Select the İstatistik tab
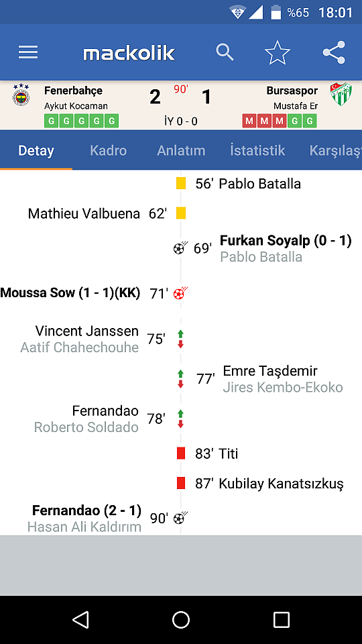362x644 pixels. click(257, 150)
